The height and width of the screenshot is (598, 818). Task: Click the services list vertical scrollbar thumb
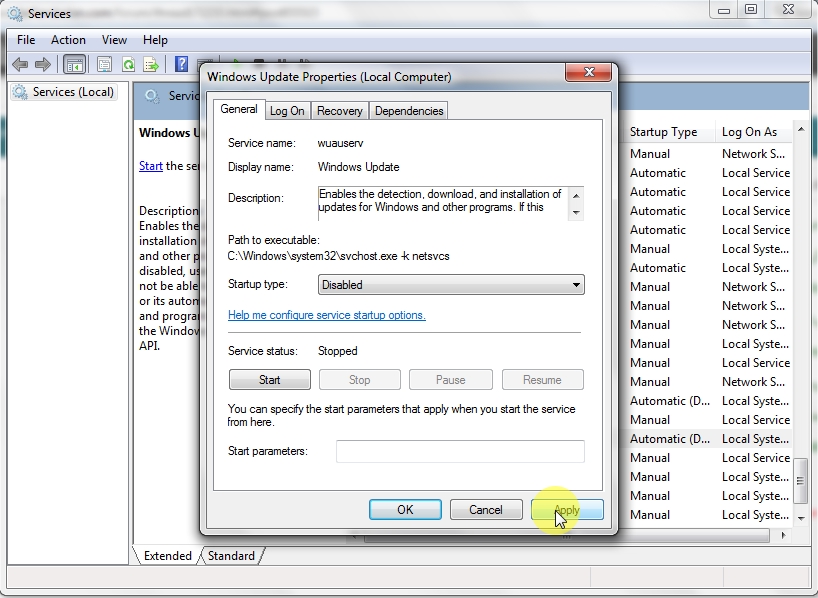click(x=801, y=481)
